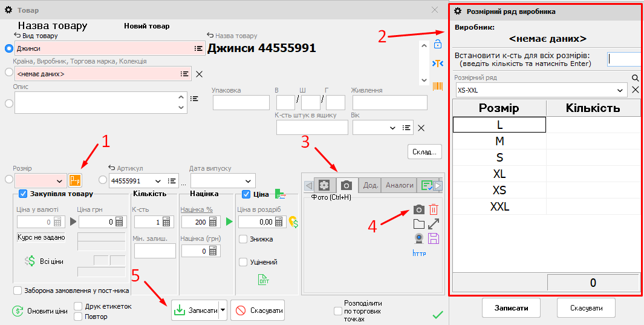
Task: Open a photo file with the folder icon
Action: click(x=418, y=224)
